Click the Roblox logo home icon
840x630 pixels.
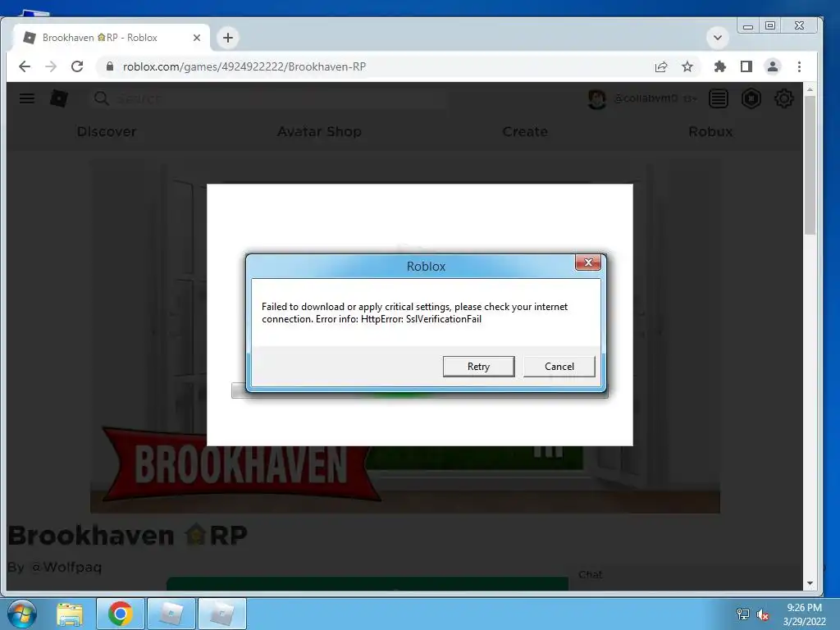click(x=59, y=98)
